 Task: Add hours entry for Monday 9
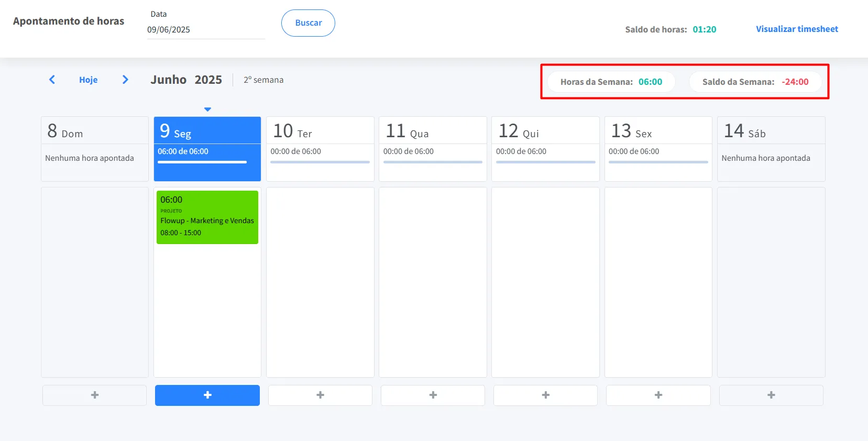click(207, 395)
